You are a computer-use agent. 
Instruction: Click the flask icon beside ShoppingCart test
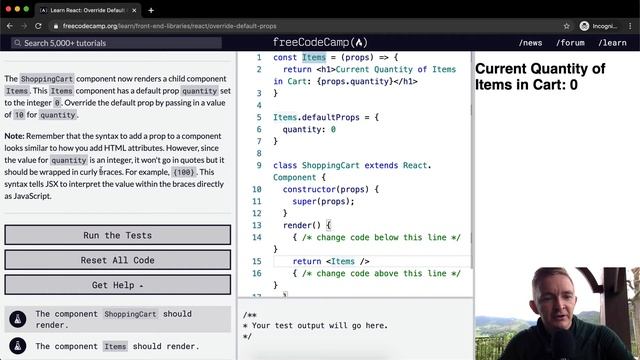click(18, 319)
